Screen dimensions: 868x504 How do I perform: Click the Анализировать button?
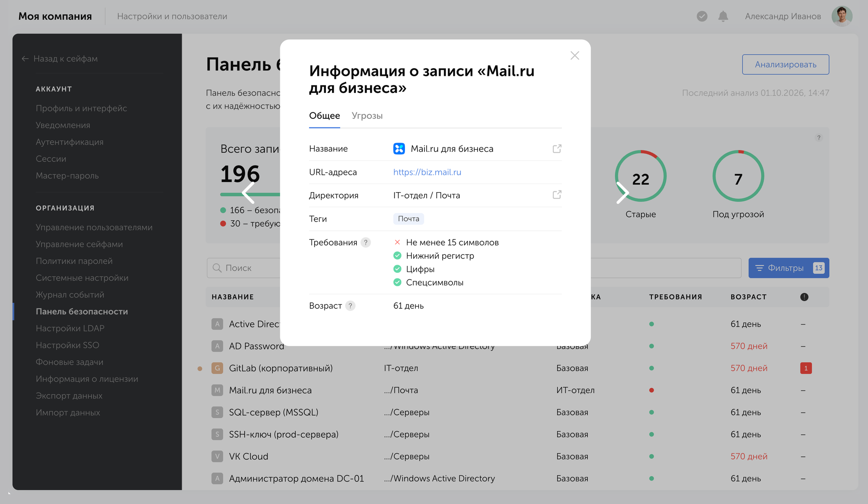coord(786,64)
